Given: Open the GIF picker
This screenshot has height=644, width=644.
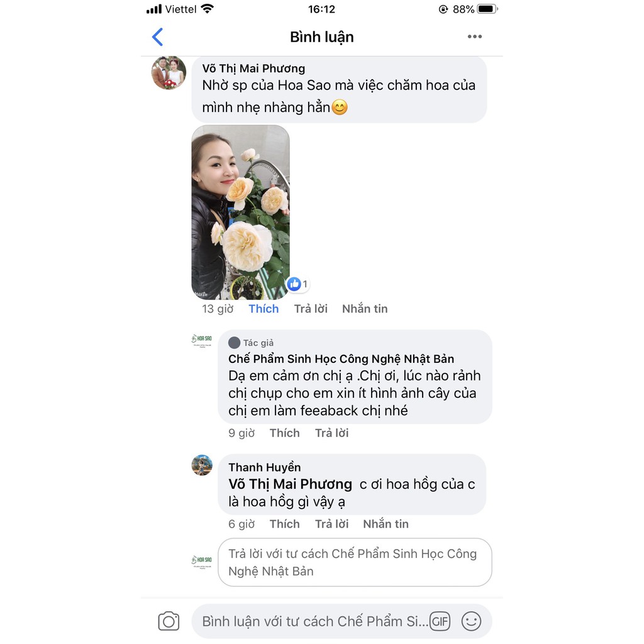Looking at the screenshot, I should point(440,621).
